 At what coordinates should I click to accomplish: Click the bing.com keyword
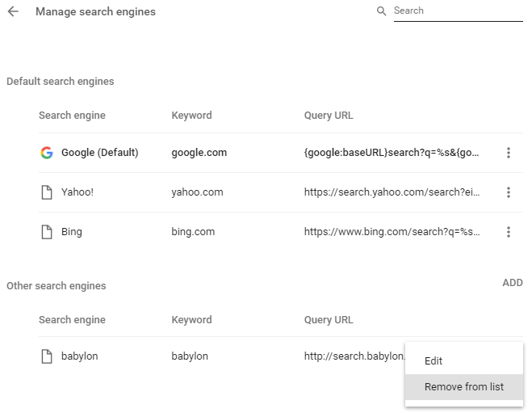point(193,232)
